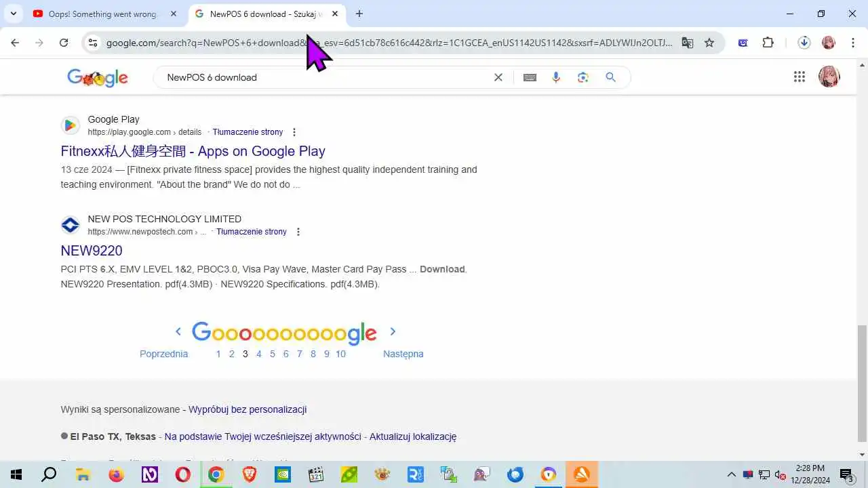
Task: Open the Extensions puzzle-piece menu
Action: tap(768, 43)
